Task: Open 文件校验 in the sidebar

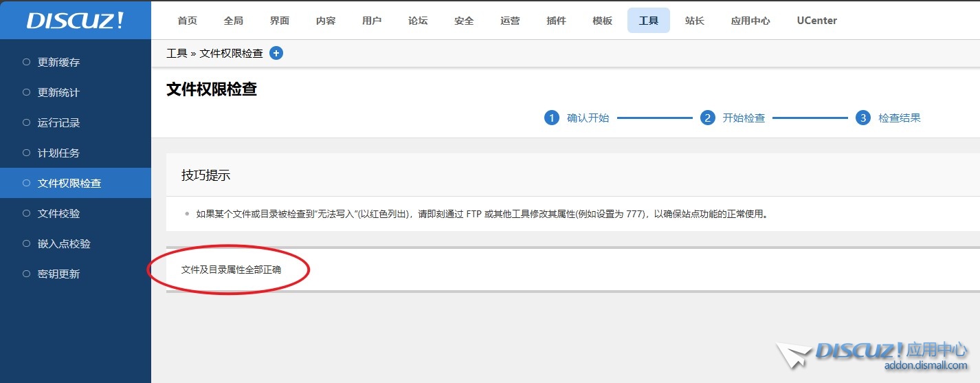Action: coord(76,213)
